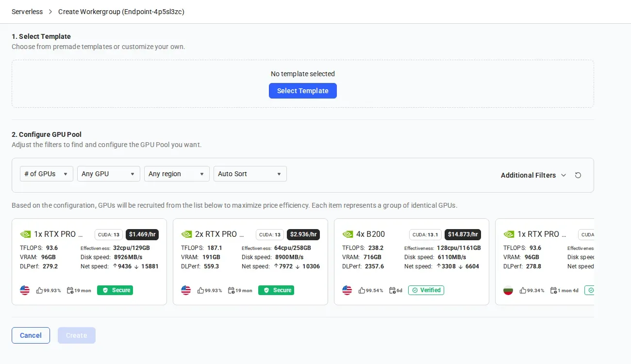Select the $14.873/hr price badge
Image resolution: width=631 pixels, height=364 pixels.
click(x=463, y=234)
